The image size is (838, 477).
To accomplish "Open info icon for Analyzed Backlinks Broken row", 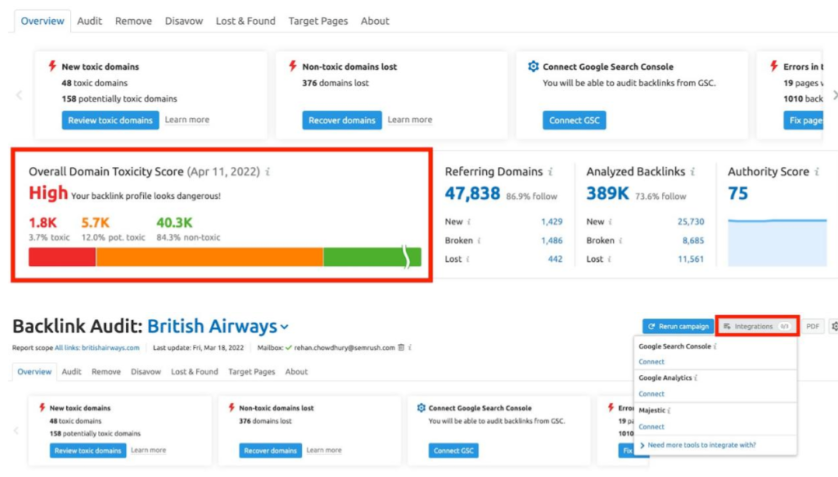I will pos(620,240).
